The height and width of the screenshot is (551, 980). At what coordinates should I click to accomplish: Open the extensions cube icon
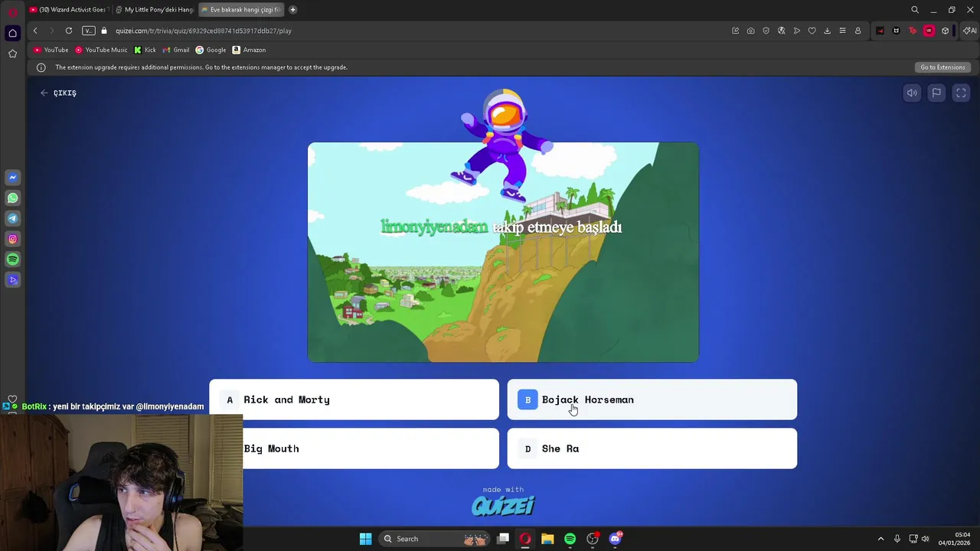click(x=946, y=31)
